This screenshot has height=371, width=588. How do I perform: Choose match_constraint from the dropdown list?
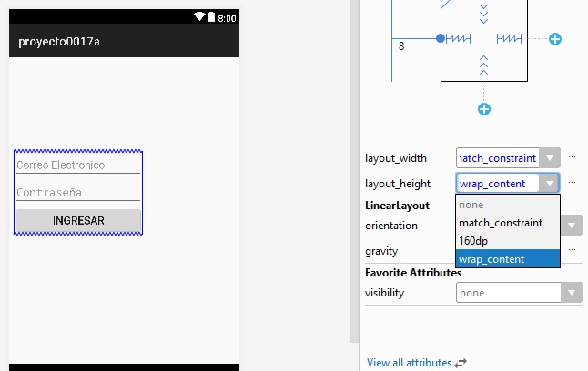501,222
